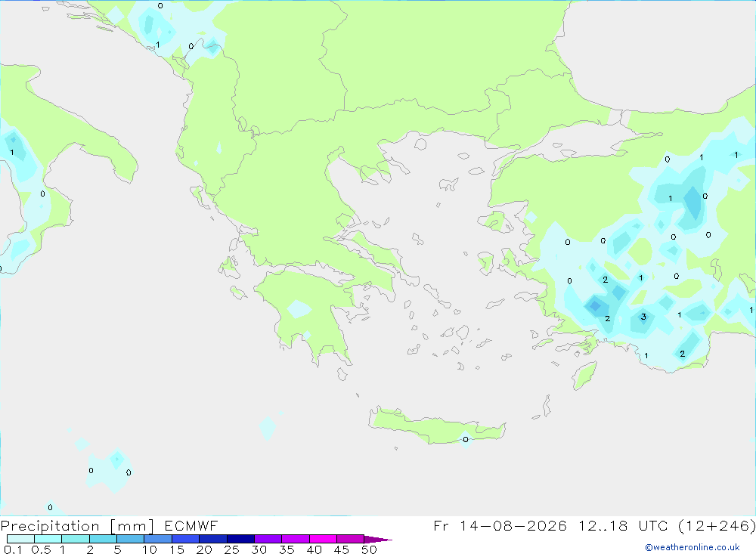Viewport: 756px width, 554px height.
Task: Pick the 30–35 mm purple legend swatch
Action: tap(268, 539)
